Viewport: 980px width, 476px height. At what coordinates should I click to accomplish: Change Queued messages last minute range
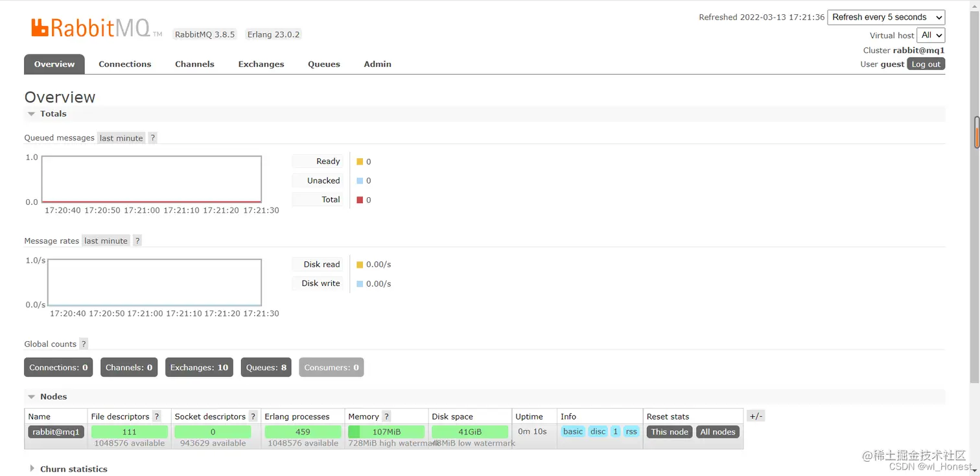121,138
